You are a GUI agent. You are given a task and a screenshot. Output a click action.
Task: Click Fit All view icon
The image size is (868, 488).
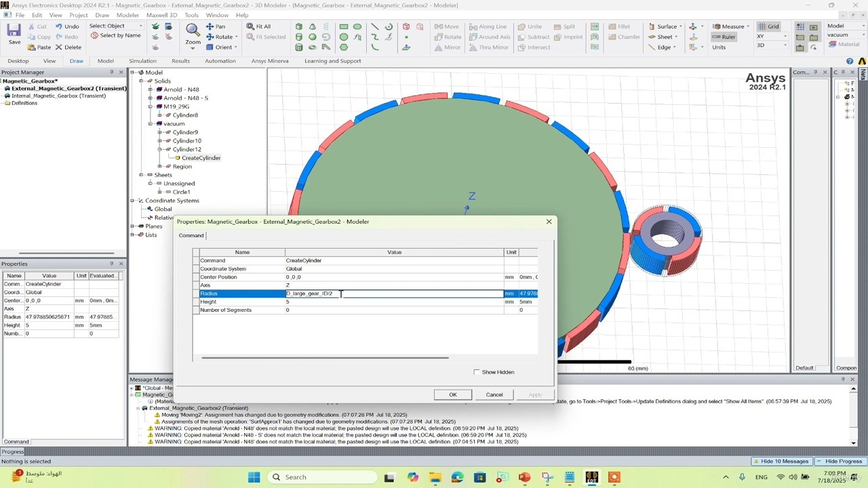pos(258,26)
